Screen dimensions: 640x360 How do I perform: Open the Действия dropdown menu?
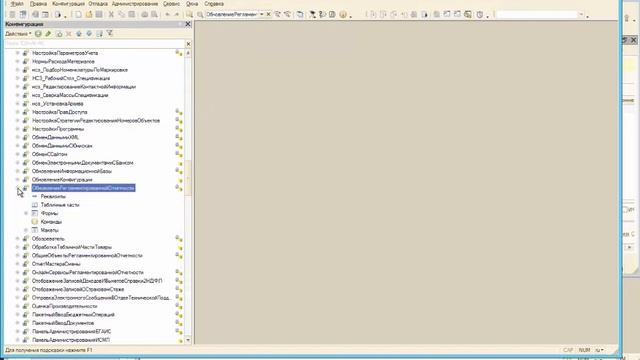pos(18,33)
